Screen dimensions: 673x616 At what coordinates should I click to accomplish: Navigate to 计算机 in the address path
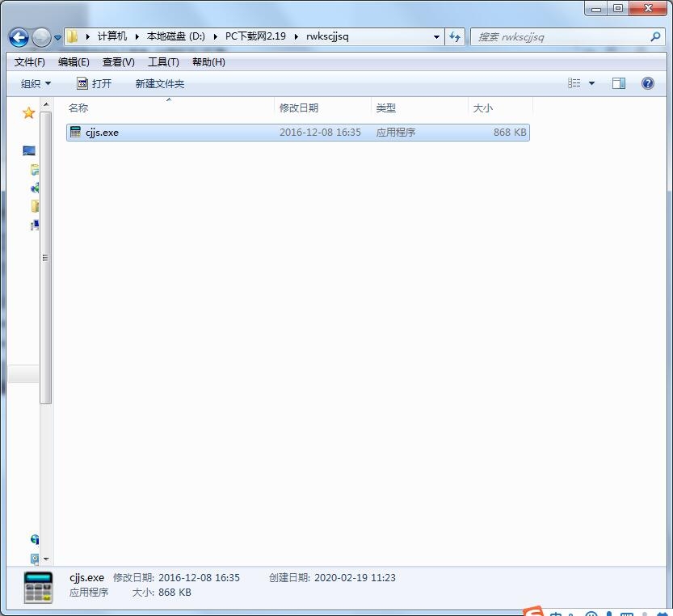point(112,36)
